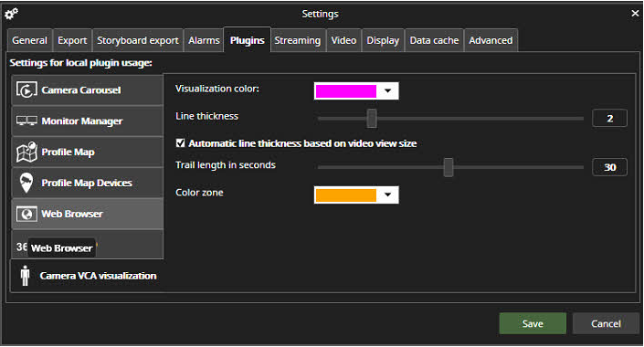Click the Camera Carousel plugin icon
Screen dimensions: 644x347
[x=26, y=89]
